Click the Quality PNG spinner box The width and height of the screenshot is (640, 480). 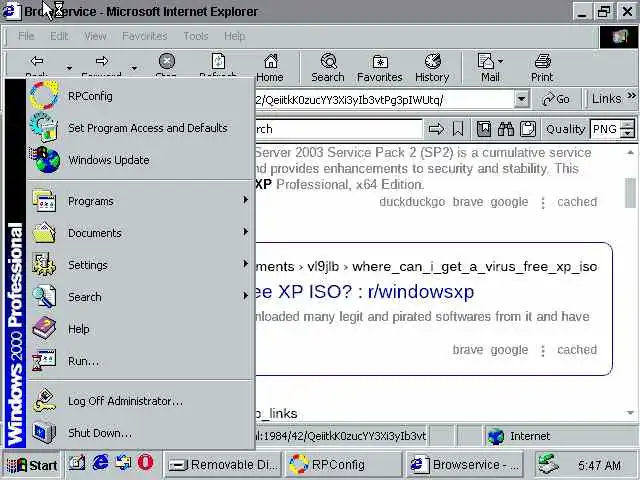pos(612,129)
